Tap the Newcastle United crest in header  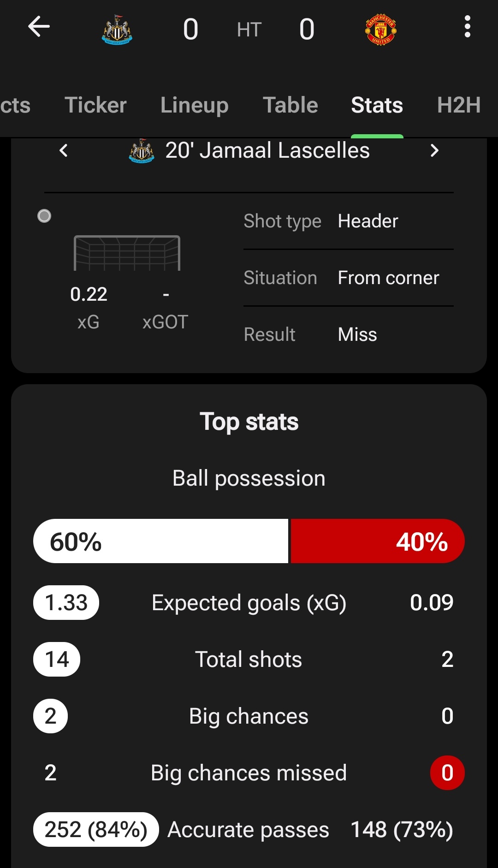(x=117, y=30)
